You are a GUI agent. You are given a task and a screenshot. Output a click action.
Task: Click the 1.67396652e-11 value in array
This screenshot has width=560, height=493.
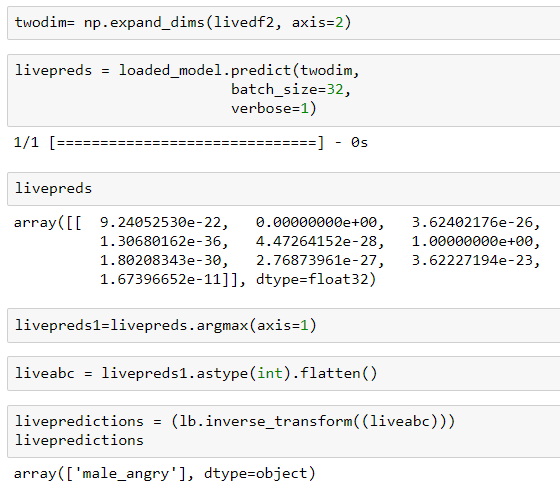pyautogui.click(x=160, y=279)
